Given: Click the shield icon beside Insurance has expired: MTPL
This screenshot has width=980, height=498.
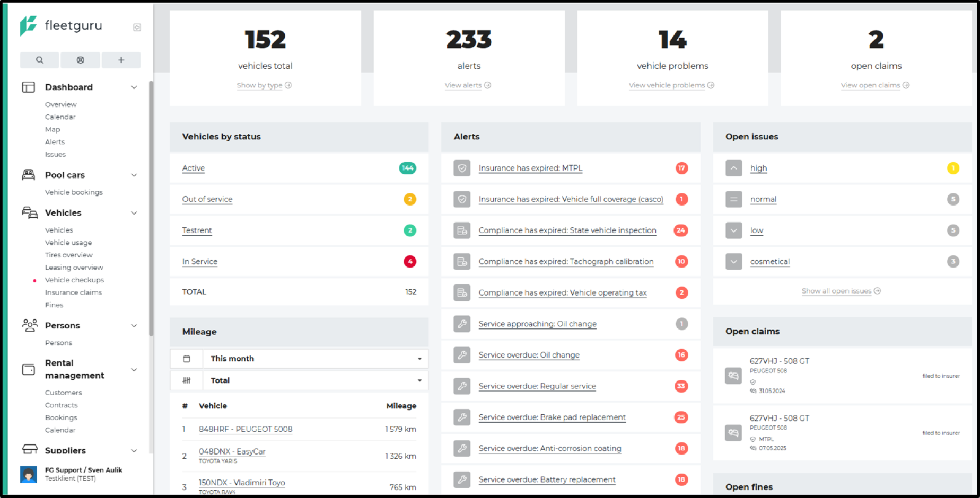Looking at the screenshot, I should (x=462, y=168).
